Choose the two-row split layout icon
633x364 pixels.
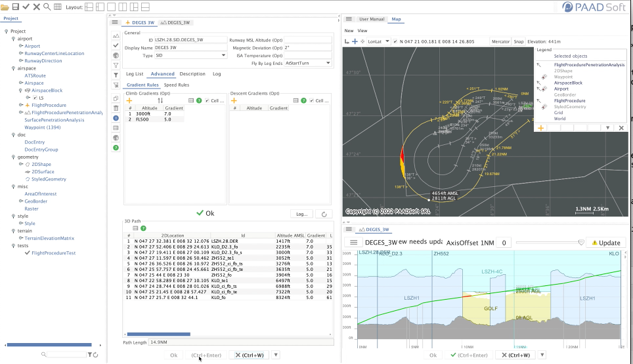pos(145,7)
